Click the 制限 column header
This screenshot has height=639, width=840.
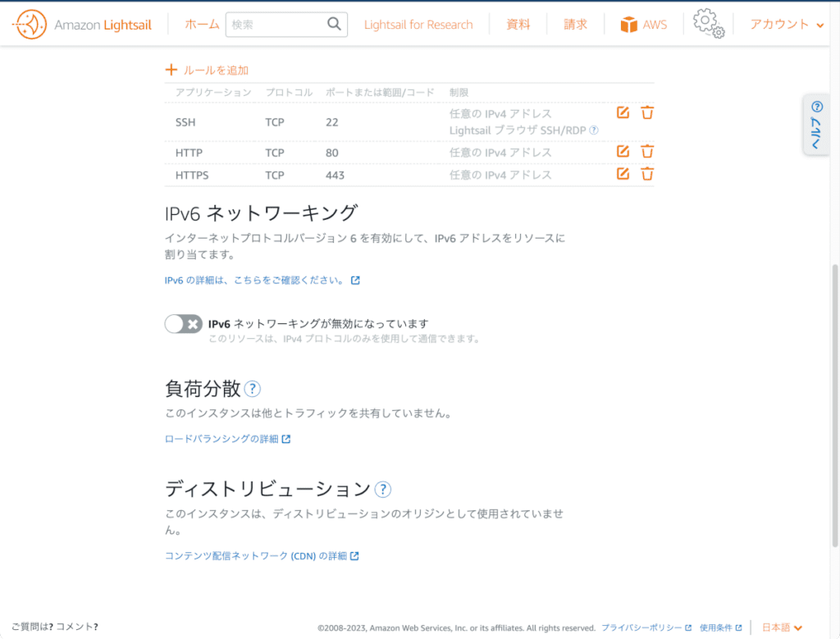click(x=459, y=92)
